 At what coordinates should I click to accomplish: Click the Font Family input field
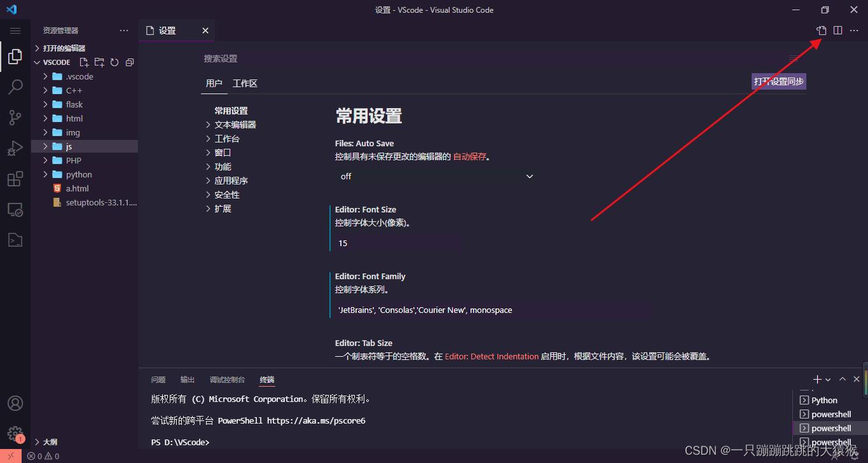coord(494,310)
